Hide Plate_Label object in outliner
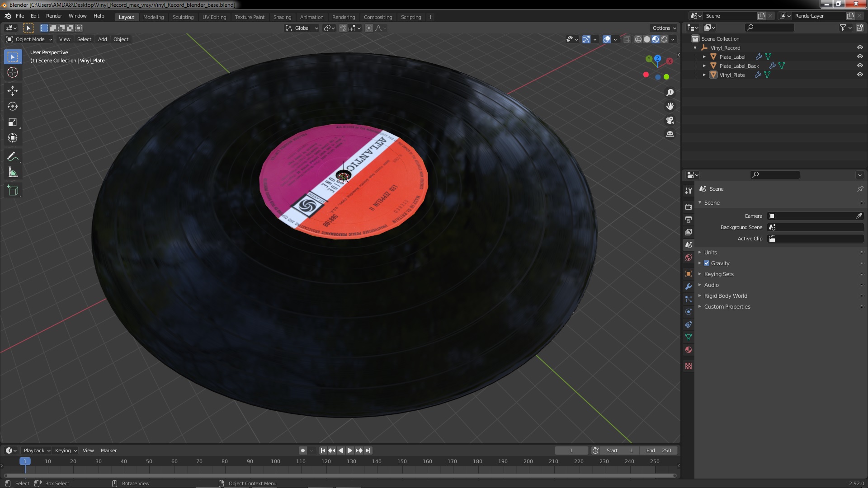 point(860,56)
